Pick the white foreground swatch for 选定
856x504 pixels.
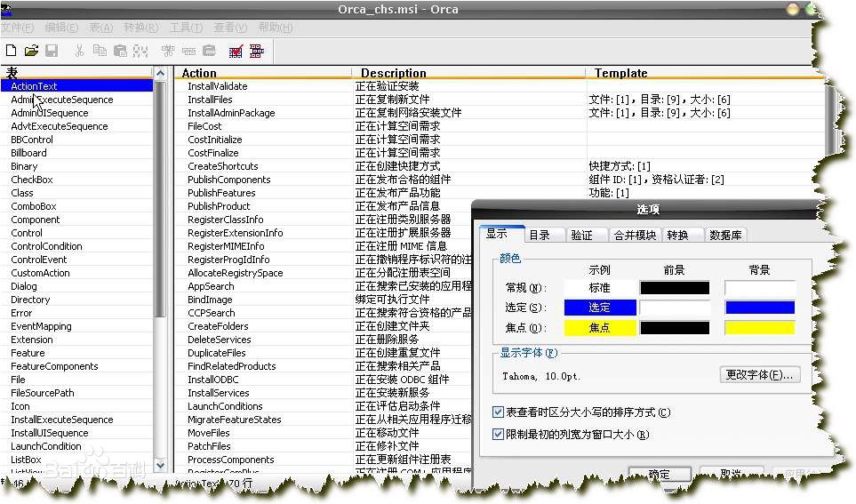(x=674, y=308)
